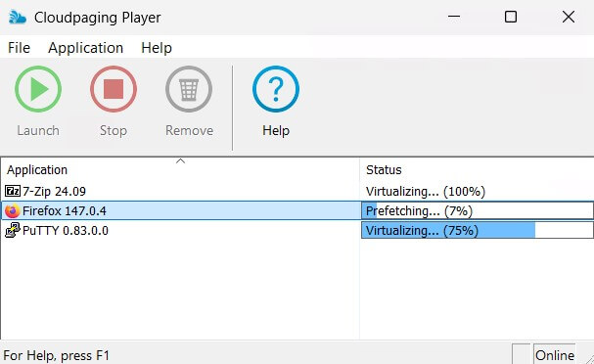The width and height of the screenshot is (594, 364).
Task: Minimize the Cloudpaging Player window
Action: pyautogui.click(x=453, y=17)
